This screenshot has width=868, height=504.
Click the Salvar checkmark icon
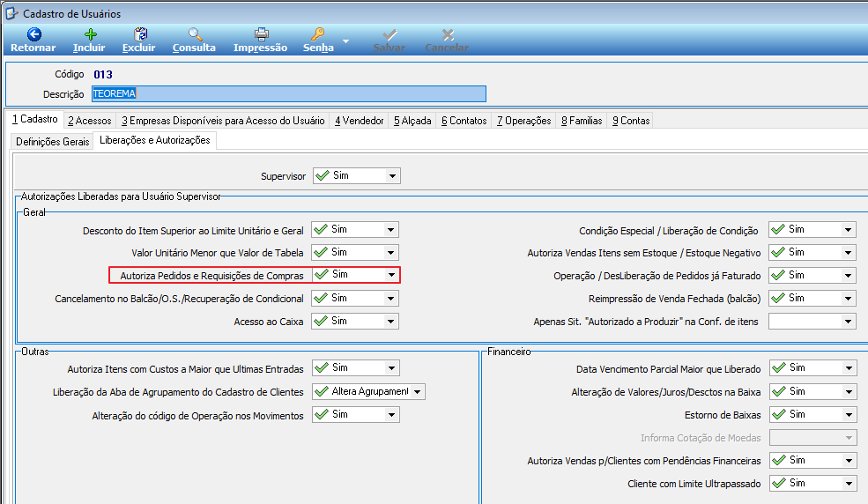pos(389,35)
